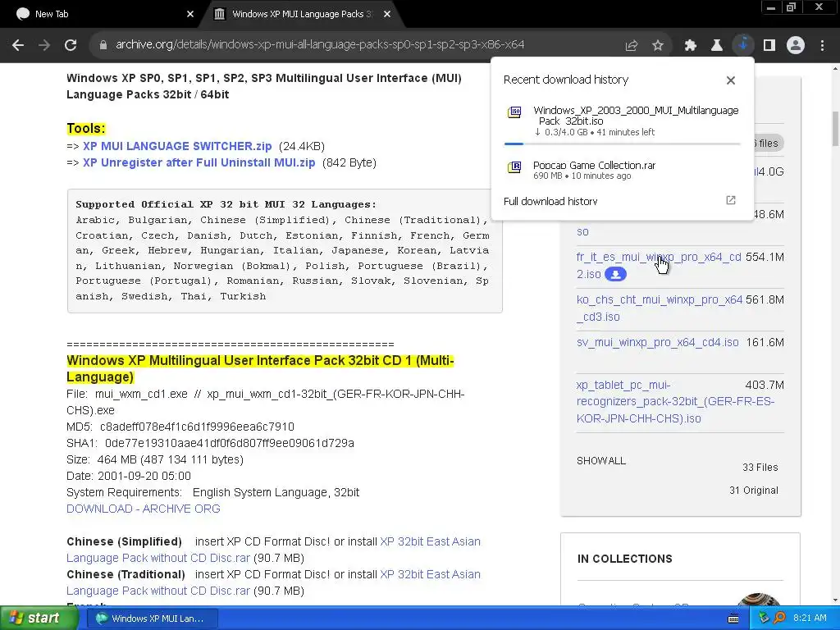The image size is (840, 630).
Task: Click the download badge next to 2.iso
Action: pyautogui.click(x=615, y=274)
